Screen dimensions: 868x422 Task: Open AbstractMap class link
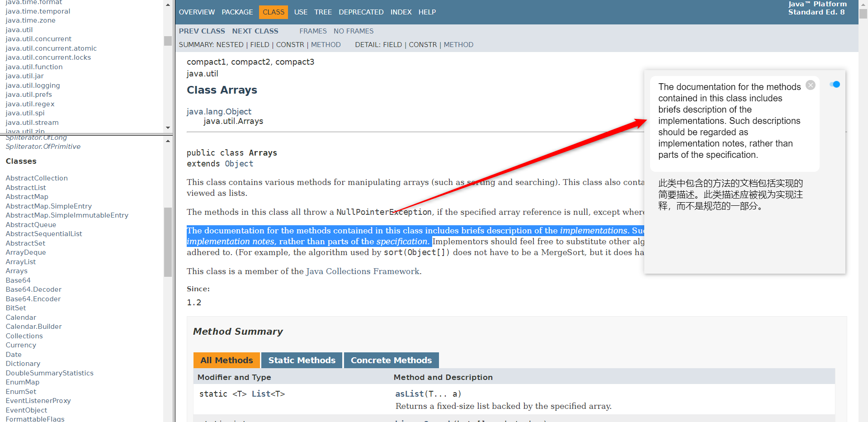[27, 197]
